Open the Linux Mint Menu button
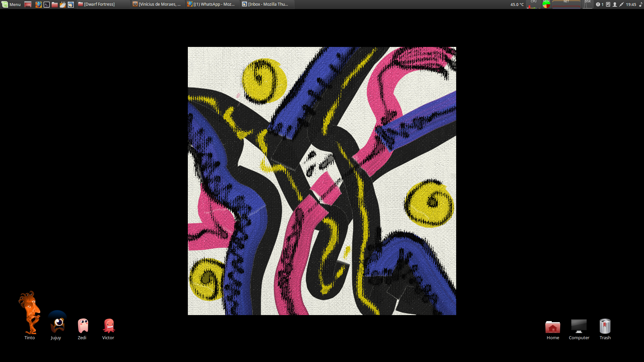The width and height of the screenshot is (644, 362). [x=11, y=4]
